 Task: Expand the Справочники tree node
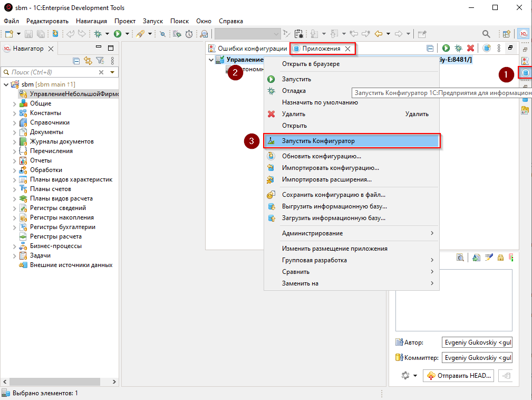point(15,122)
